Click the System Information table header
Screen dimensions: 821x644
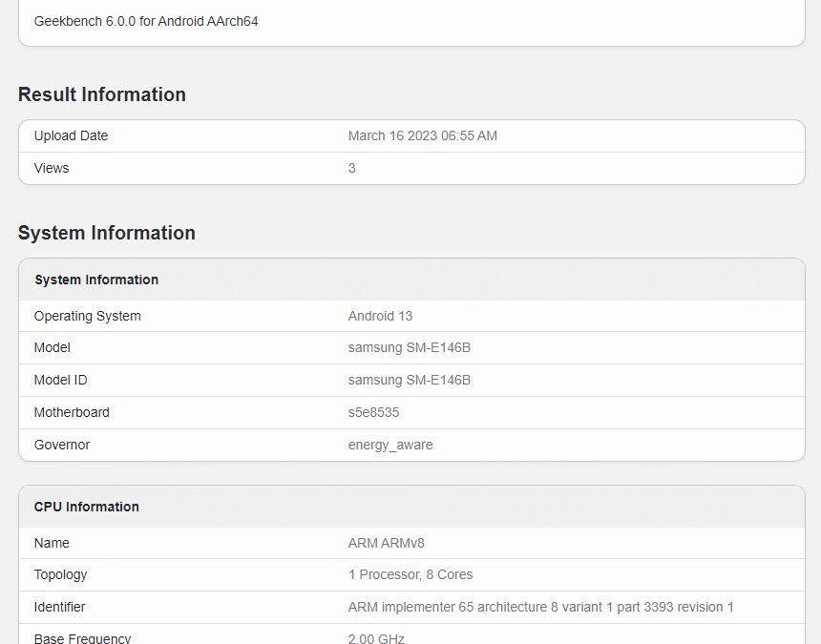96,280
